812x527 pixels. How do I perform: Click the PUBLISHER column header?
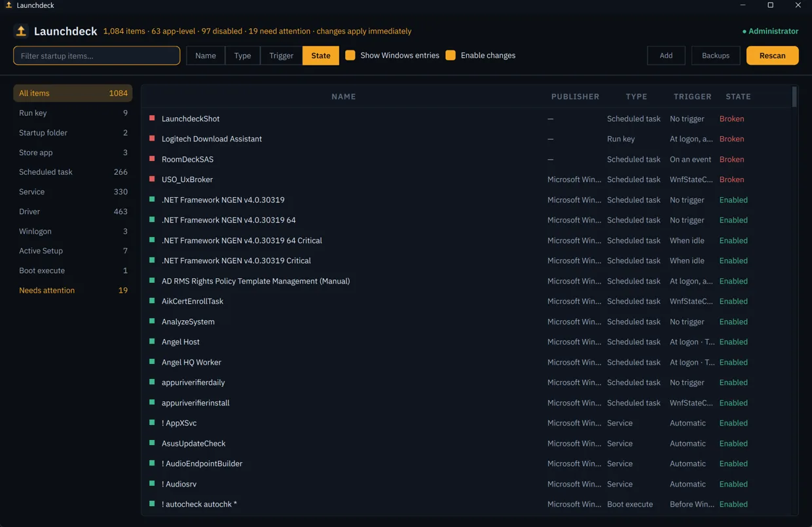[576, 96]
